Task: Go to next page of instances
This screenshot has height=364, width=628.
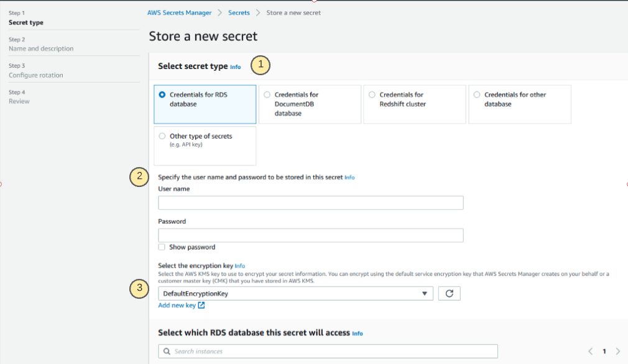Action: pyautogui.click(x=618, y=351)
